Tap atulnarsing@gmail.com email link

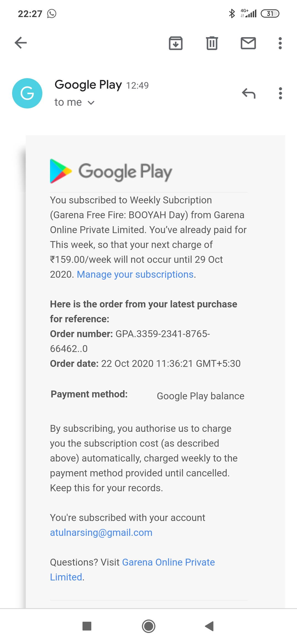101,533
